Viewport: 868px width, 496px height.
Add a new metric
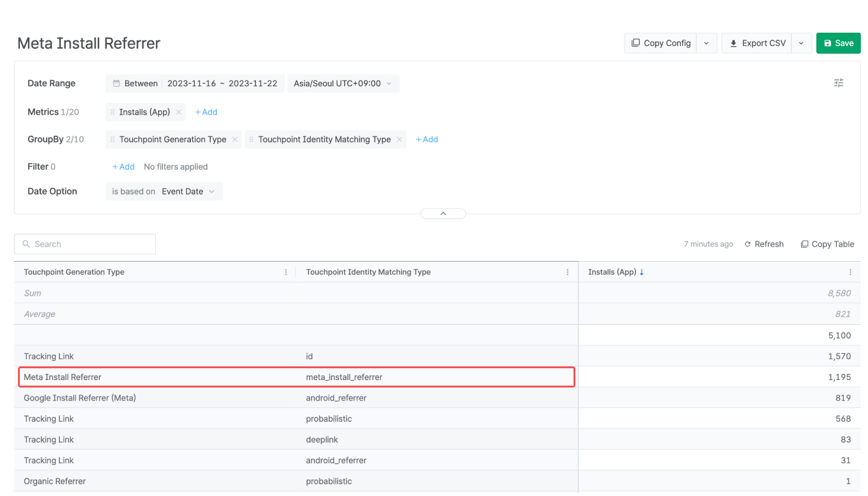(206, 112)
